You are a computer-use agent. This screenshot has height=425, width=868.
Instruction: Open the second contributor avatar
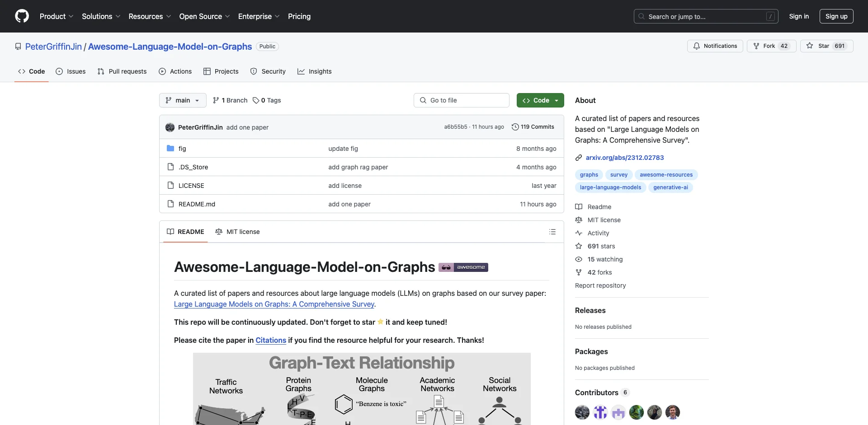tap(600, 412)
